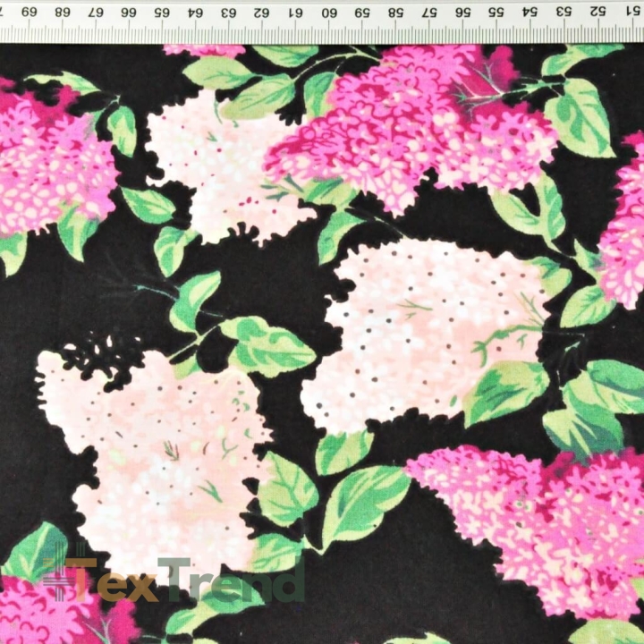This screenshot has width=644, height=644.
Task: Click the bright pink flower at left edge
Action: [x=55, y=162]
